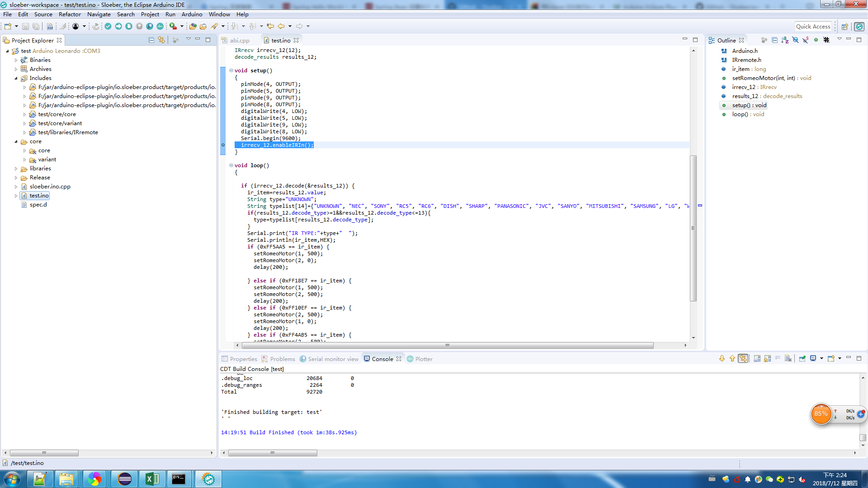Viewport: 868px width, 488px height.
Task: Click Previous Error up arrow in Console
Action: 732,359
